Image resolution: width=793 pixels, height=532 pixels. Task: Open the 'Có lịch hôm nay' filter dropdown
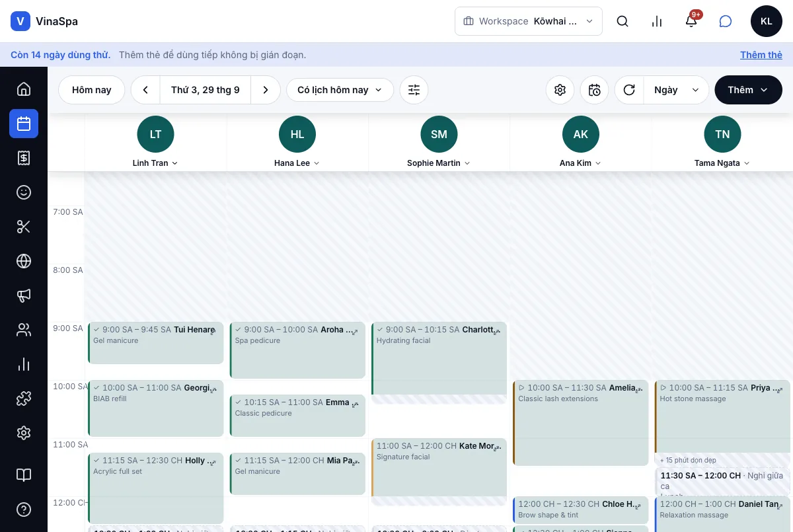[340, 90]
